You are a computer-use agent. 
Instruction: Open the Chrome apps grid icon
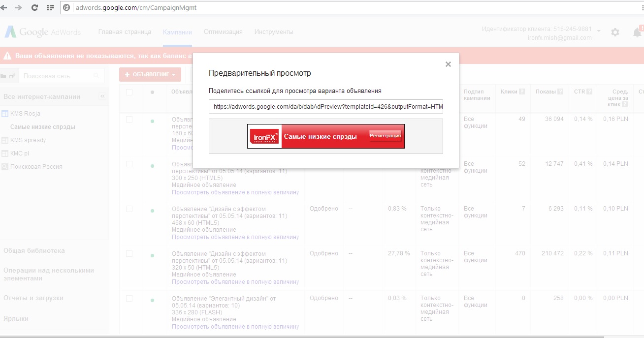tap(50, 8)
